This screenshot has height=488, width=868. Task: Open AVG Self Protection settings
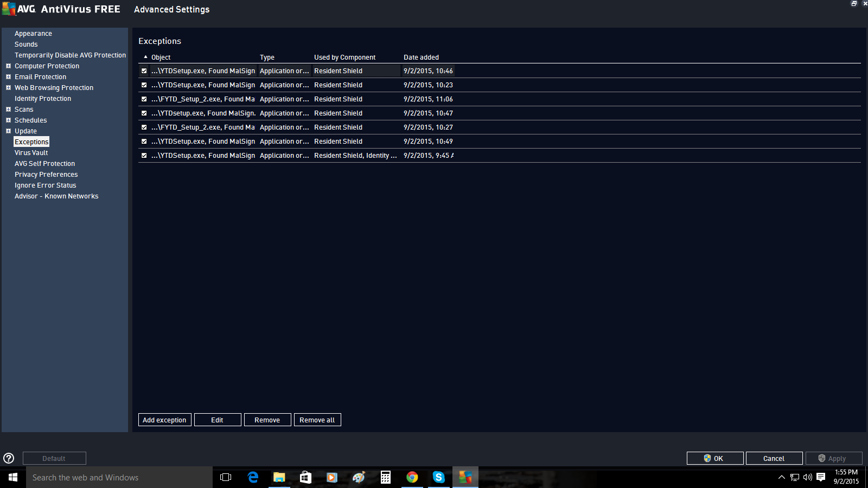point(44,164)
